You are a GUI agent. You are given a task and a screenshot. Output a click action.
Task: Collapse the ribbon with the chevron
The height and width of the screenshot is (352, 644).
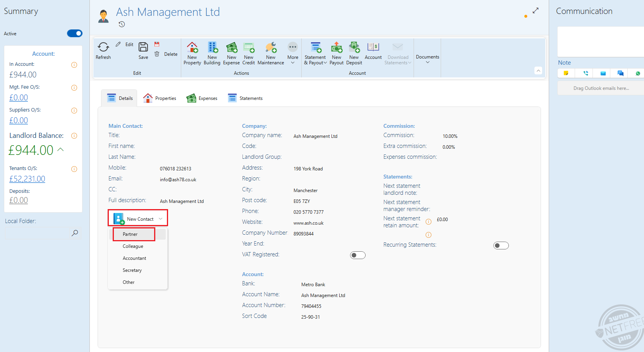coord(538,70)
